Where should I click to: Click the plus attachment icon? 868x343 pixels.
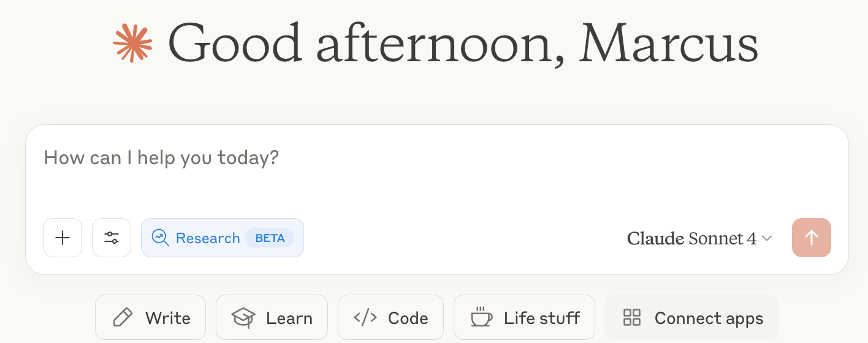click(63, 238)
